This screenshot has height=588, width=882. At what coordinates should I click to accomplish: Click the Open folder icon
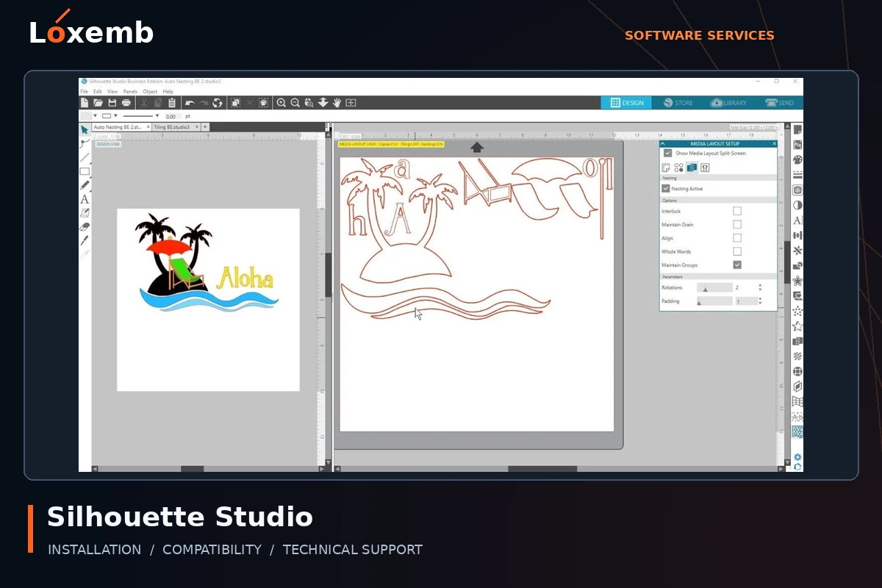[98, 103]
